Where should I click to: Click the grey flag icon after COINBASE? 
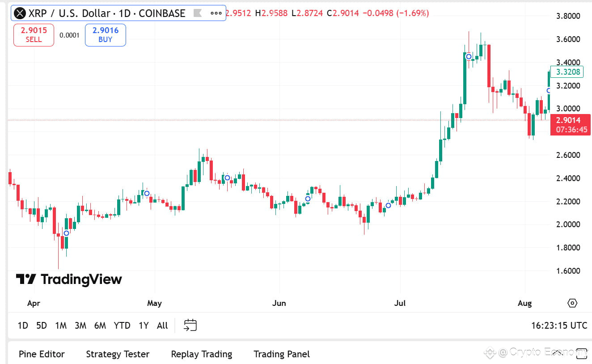pos(197,13)
